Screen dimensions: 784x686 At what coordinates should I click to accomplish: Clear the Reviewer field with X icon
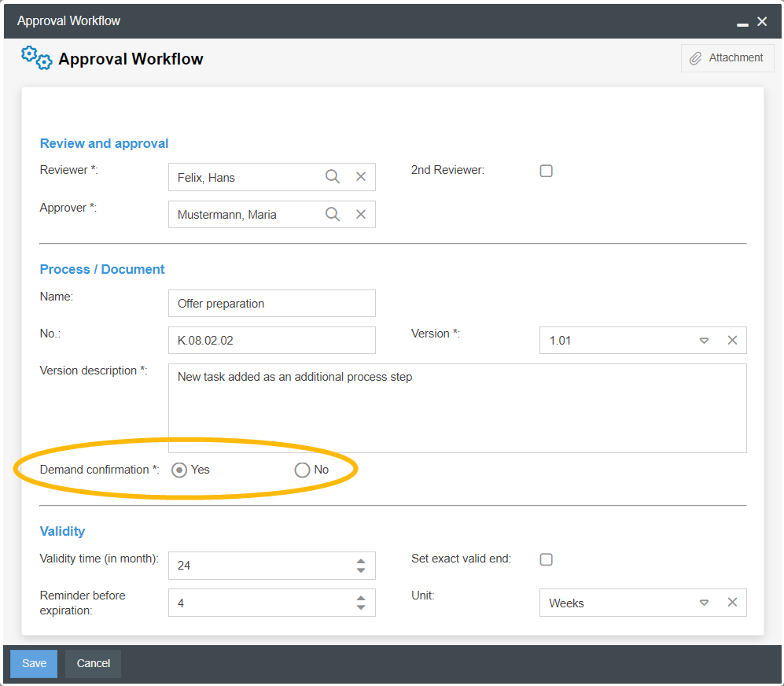pos(361,177)
